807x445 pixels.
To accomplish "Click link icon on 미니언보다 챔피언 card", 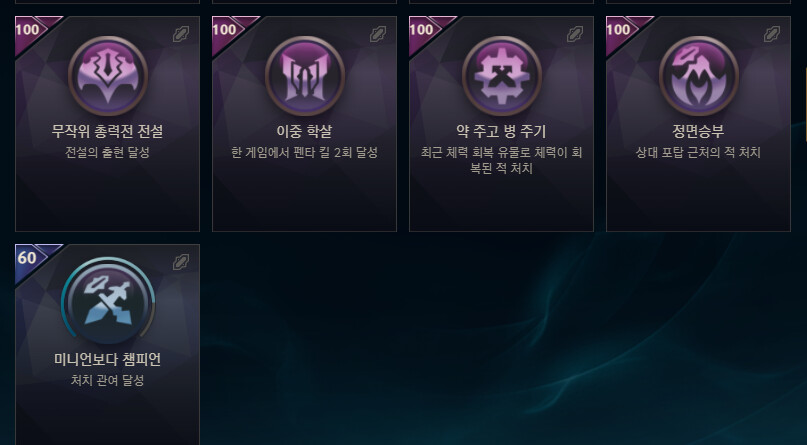I will (181, 262).
